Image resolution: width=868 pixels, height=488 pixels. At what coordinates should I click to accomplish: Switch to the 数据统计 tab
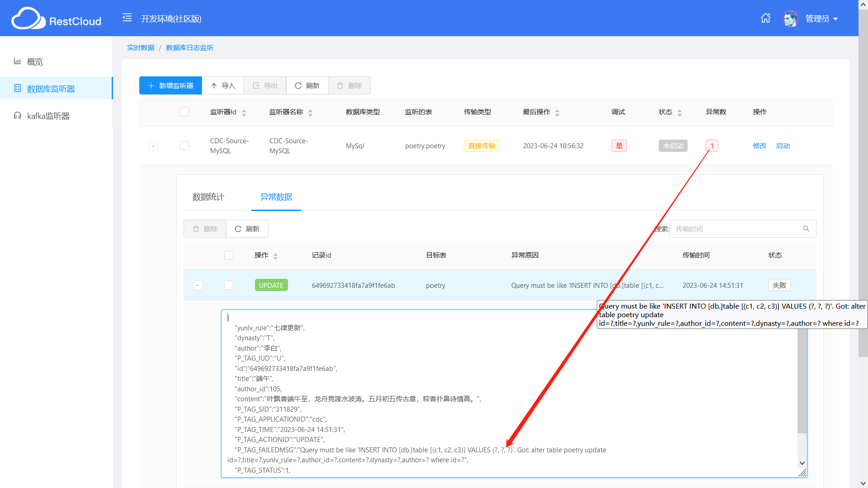[x=208, y=197]
